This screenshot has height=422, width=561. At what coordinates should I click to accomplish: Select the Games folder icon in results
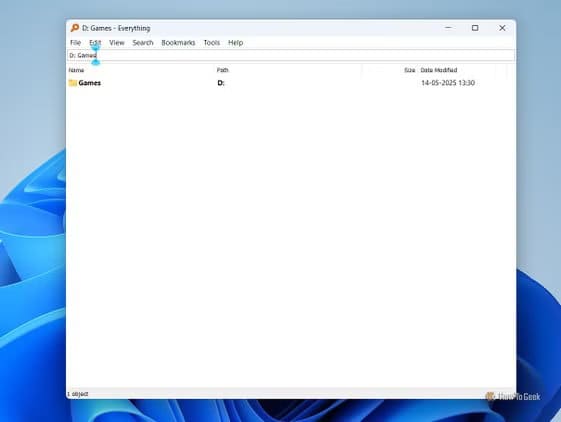click(x=73, y=83)
